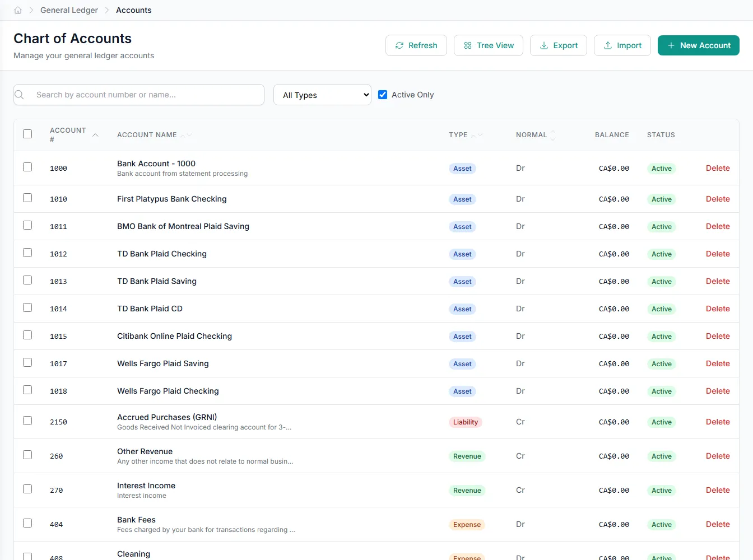753x560 pixels.
Task: Delete First Platypus Bank Checking
Action: (x=718, y=199)
